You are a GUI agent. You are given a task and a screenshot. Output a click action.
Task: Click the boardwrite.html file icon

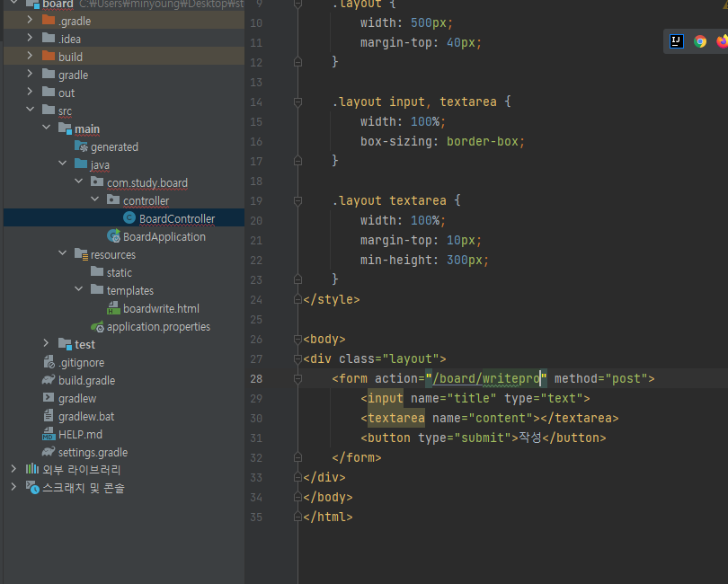click(113, 308)
